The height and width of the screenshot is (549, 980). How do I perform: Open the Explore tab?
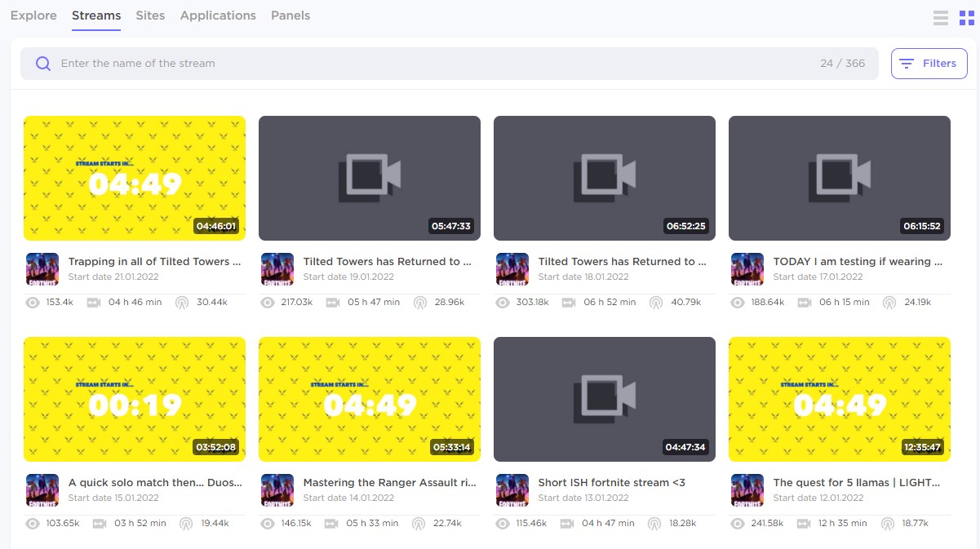pyautogui.click(x=33, y=15)
